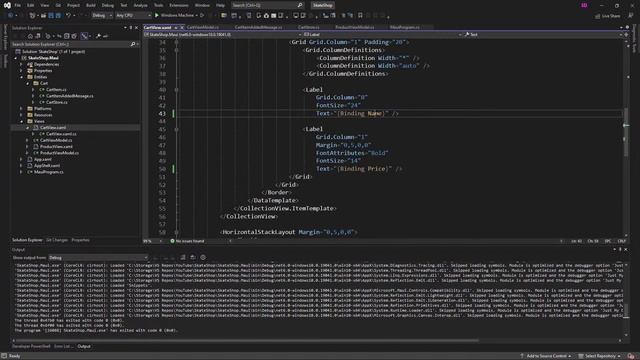Expand the Dependencies node

click(21, 64)
